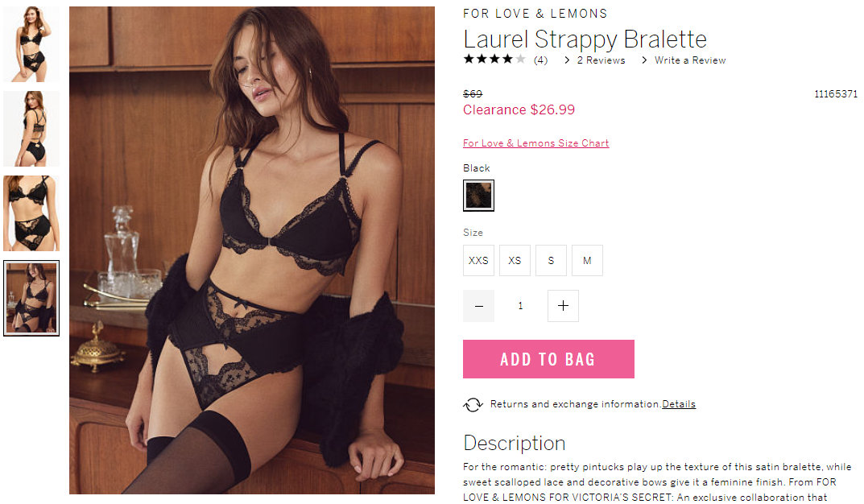The height and width of the screenshot is (504, 864).
Task: Decrease quantity with the minus button
Action: click(478, 306)
